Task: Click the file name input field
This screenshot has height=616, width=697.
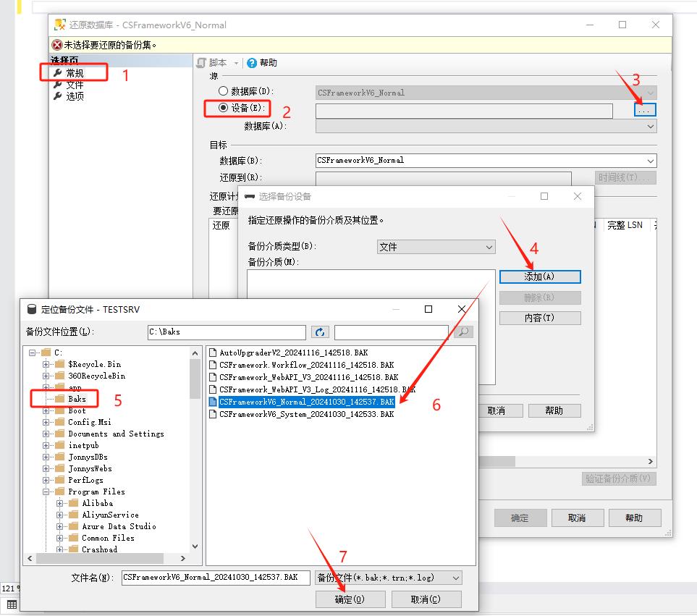Action: [x=215, y=578]
